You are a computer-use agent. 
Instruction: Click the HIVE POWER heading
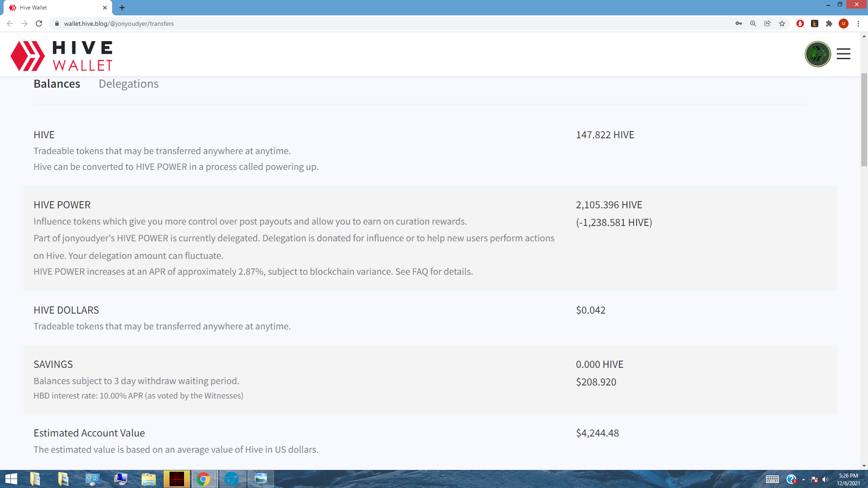[x=62, y=205]
